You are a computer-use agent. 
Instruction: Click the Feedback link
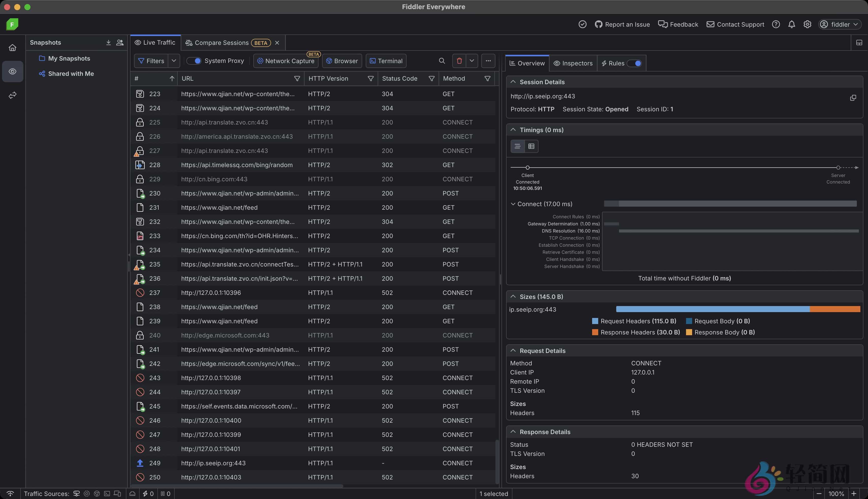[x=678, y=24]
